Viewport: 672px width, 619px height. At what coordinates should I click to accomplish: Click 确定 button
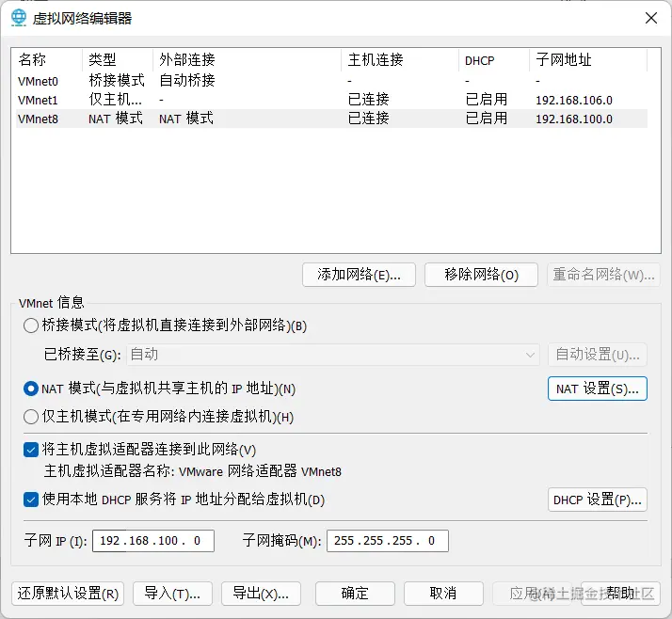coord(355,594)
